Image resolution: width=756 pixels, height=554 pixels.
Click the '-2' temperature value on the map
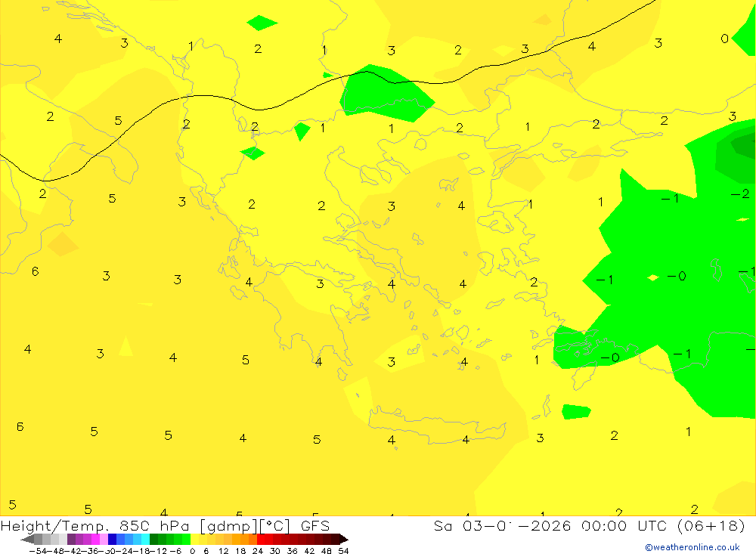[x=740, y=193]
